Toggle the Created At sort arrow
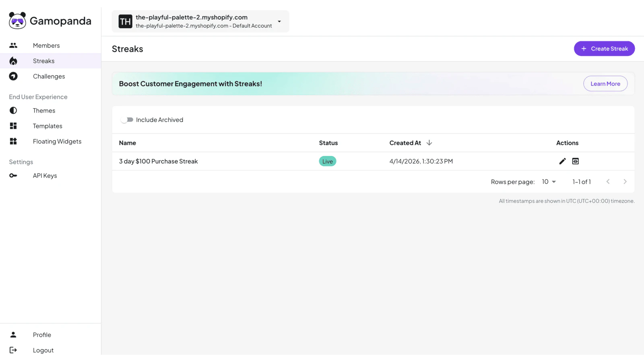Screen dimensions: 644x362 429,143
